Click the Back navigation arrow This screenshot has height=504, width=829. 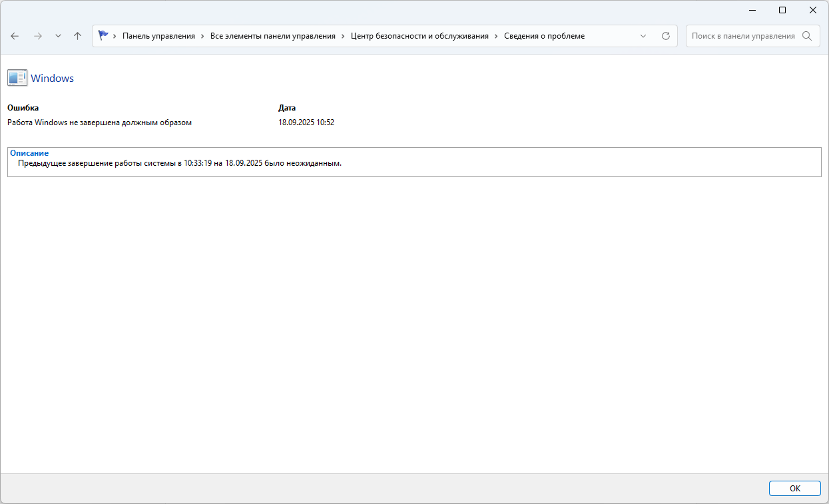(15, 36)
